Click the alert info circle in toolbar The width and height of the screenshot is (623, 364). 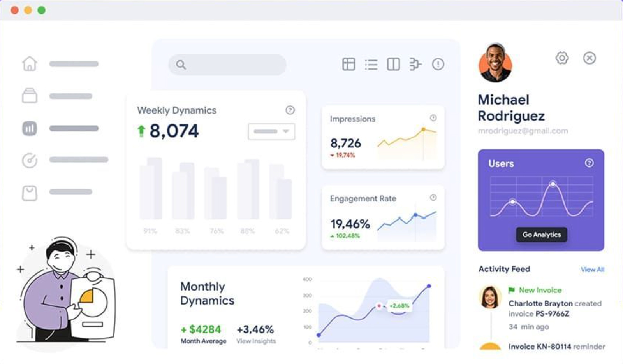(438, 64)
